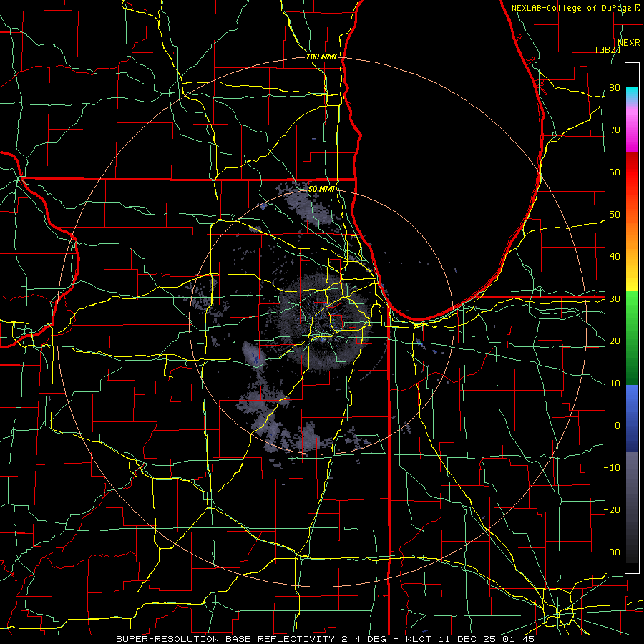Click the 'NEXR' label above the scale
The height and width of the screenshot is (644, 644).
click(x=629, y=43)
